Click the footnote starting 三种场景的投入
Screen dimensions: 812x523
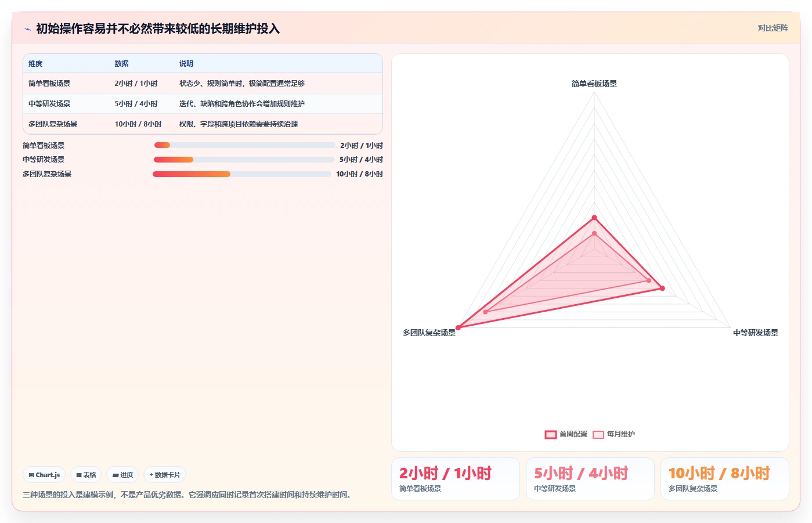188,495
